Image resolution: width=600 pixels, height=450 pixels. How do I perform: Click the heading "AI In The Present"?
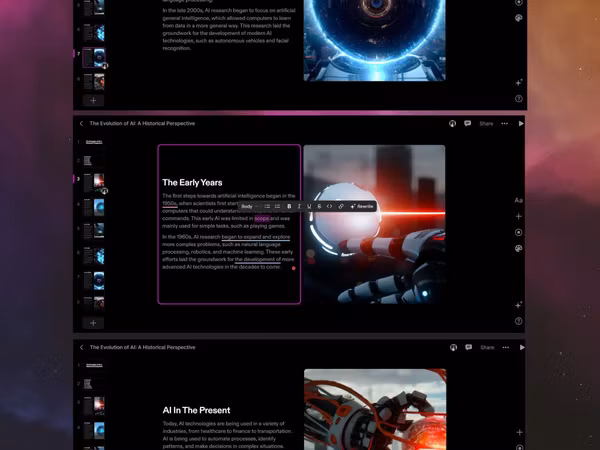coord(196,410)
